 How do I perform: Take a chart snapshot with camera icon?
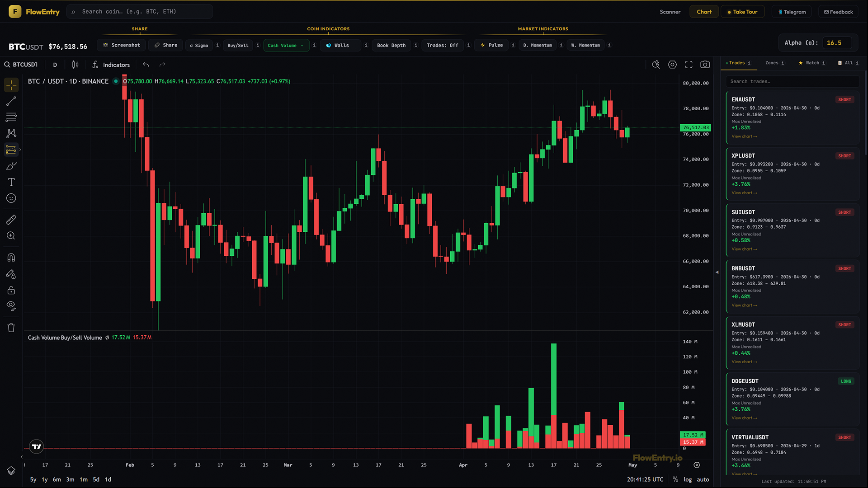pos(705,65)
